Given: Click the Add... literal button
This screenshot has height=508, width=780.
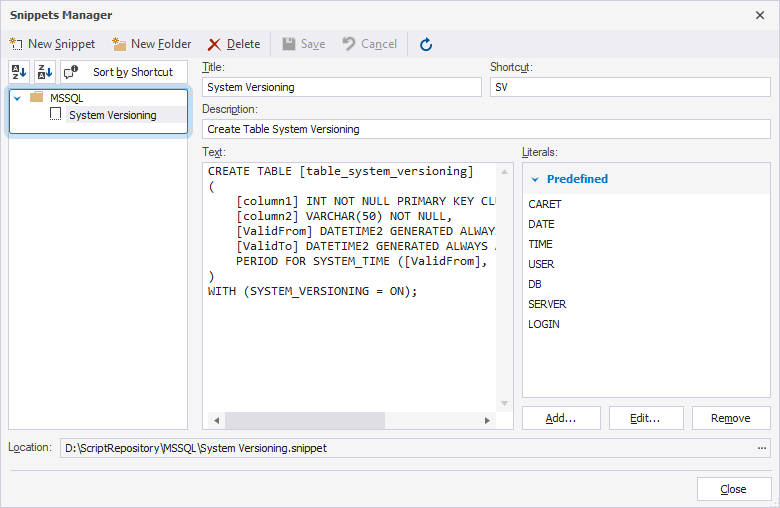Looking at the screenshot, I should pos(561,418).
